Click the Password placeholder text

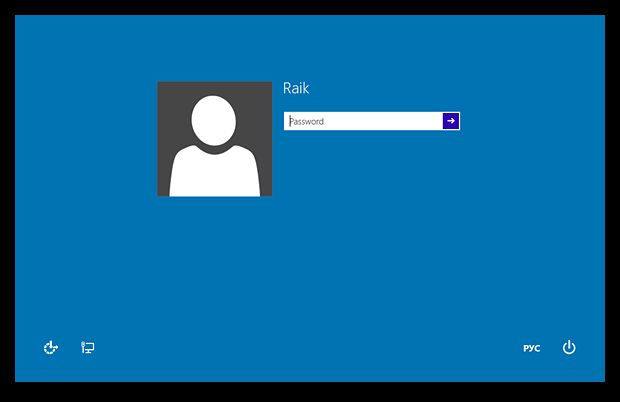point(308,121)
